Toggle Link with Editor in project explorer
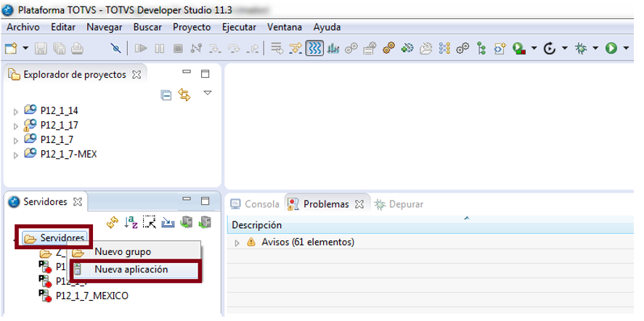Screen dimensions: 644x321 (184, 95)
